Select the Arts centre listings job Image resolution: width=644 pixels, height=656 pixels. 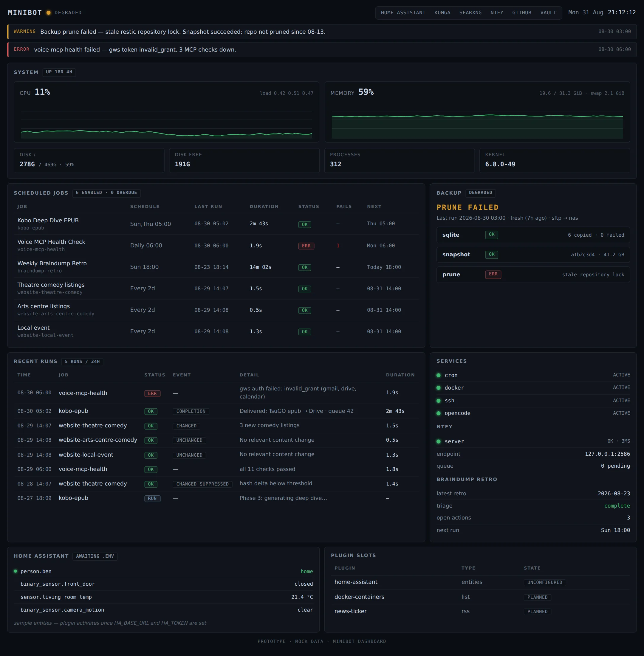[216, 310]
